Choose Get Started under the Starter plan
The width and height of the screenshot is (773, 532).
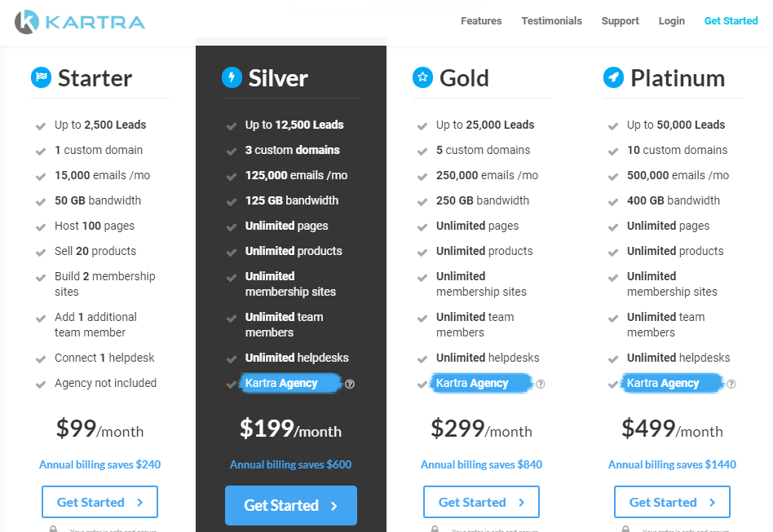pyautogui.click(x=99, y=502)
